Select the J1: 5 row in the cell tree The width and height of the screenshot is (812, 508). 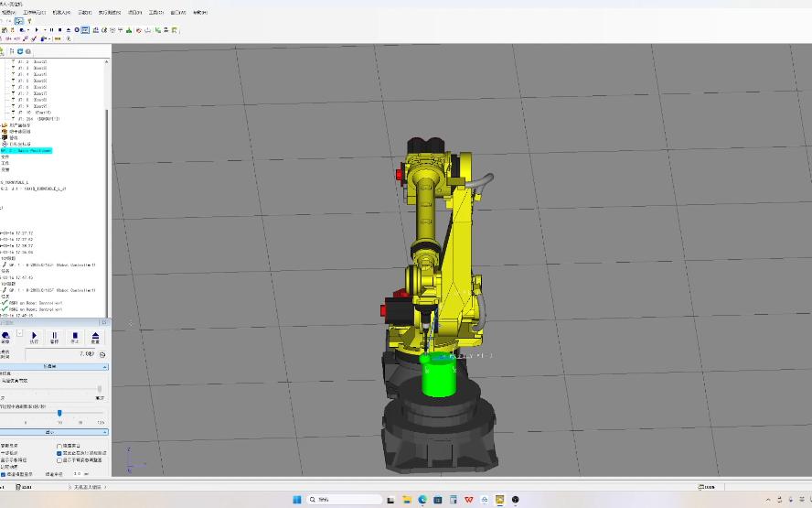point(32,81)
